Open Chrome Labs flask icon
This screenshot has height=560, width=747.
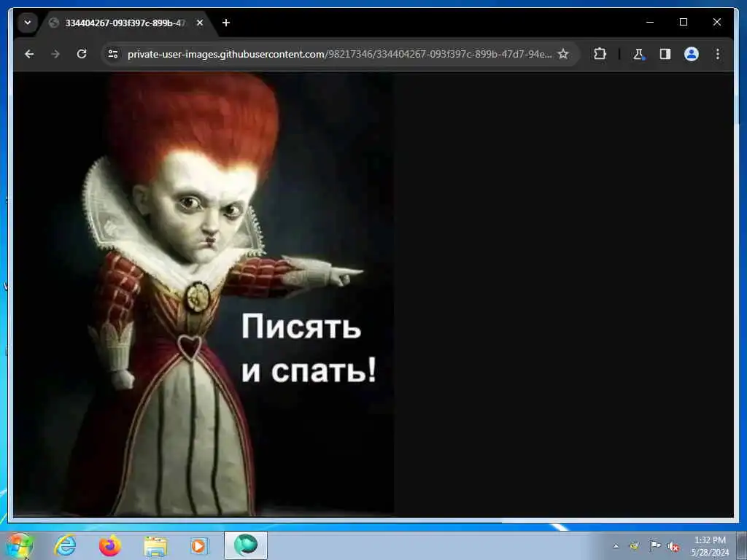(639, 54)
